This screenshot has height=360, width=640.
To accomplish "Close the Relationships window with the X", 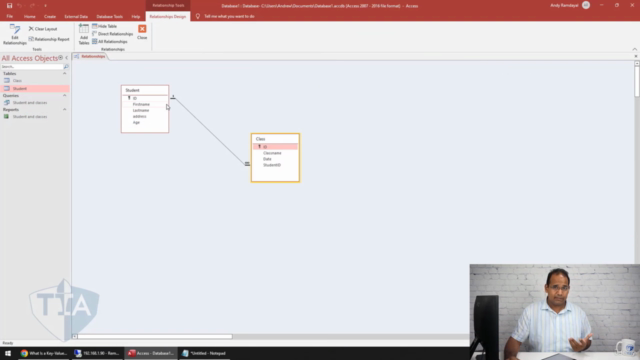I will [636, 56].
